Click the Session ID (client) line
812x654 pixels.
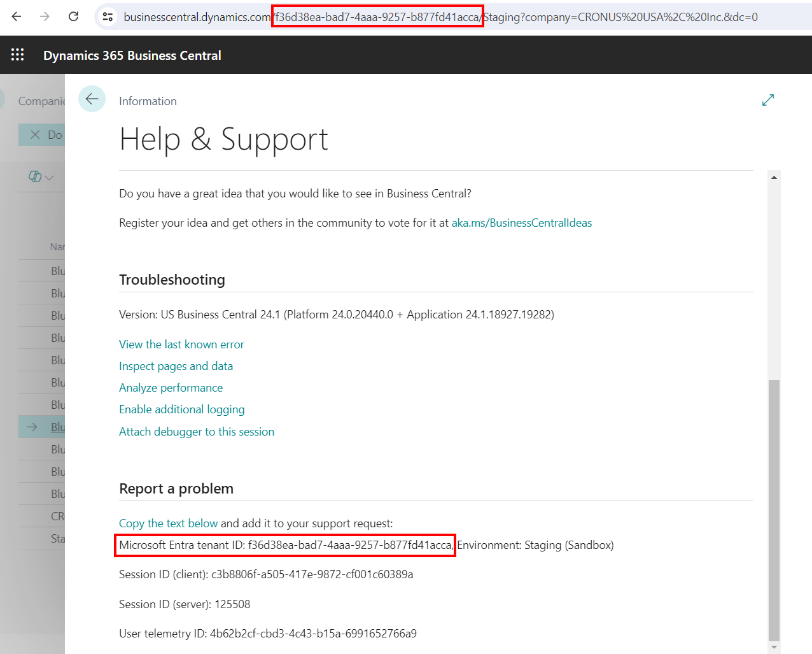pyautogui.click(x=266, y=574)
